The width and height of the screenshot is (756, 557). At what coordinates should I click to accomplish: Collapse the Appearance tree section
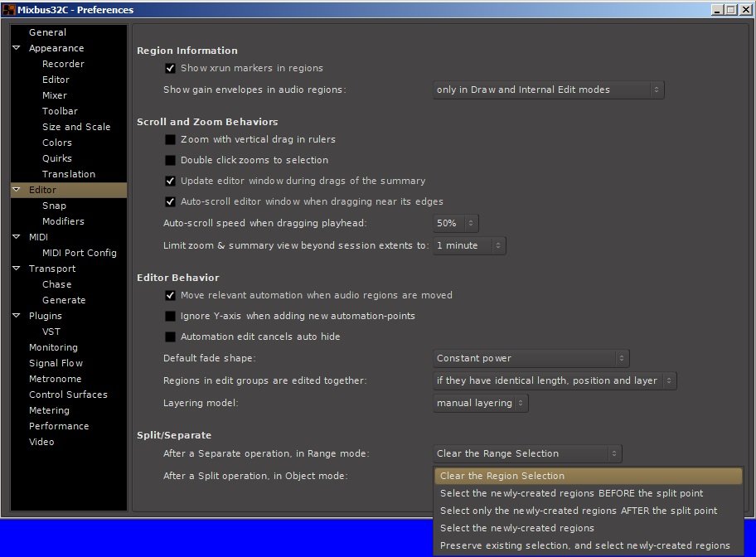tap(16, 48)
